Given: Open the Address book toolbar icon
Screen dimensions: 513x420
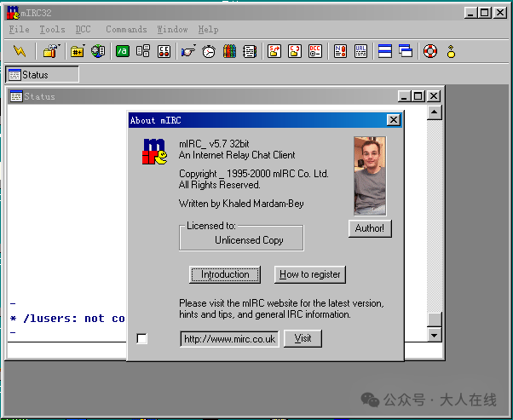Looking at the screenshot, I should 250,51.
